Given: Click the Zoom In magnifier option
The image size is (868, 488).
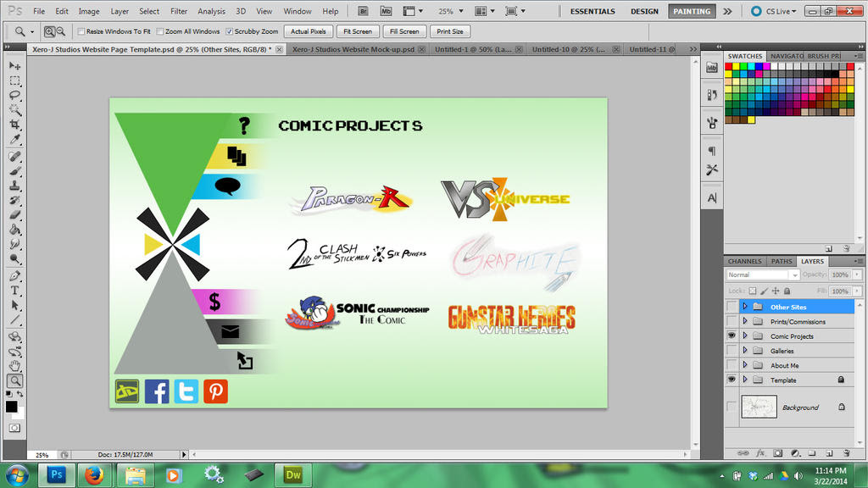Looking at the screenshot, I should click(x=49, y=31).
